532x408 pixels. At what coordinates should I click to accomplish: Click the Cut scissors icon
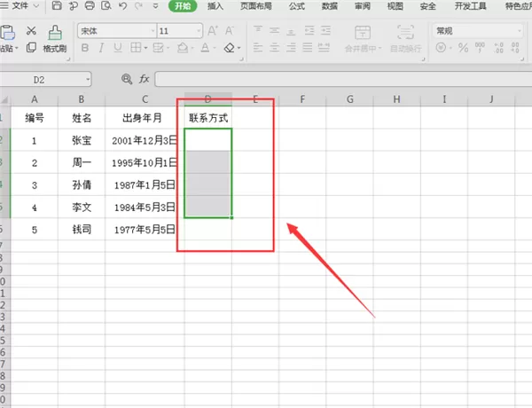31,30
